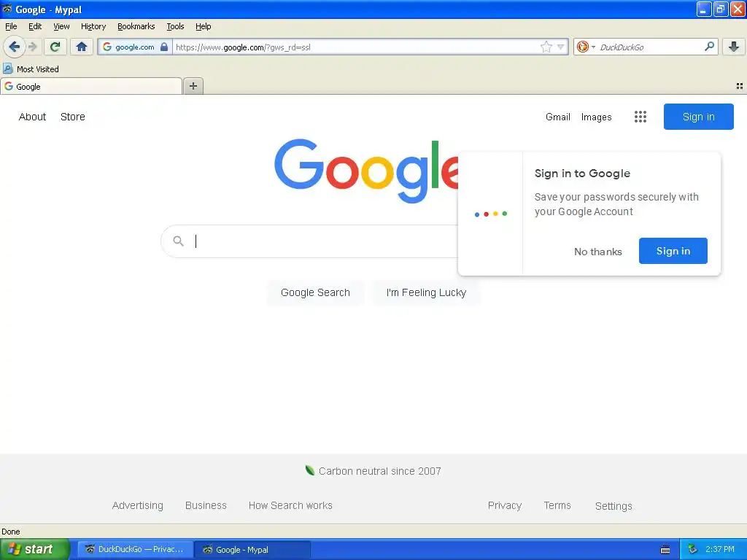Bookmark this page with the star icon
The width and height of the screenshot is (747, 560).
(x=546, y=47)
